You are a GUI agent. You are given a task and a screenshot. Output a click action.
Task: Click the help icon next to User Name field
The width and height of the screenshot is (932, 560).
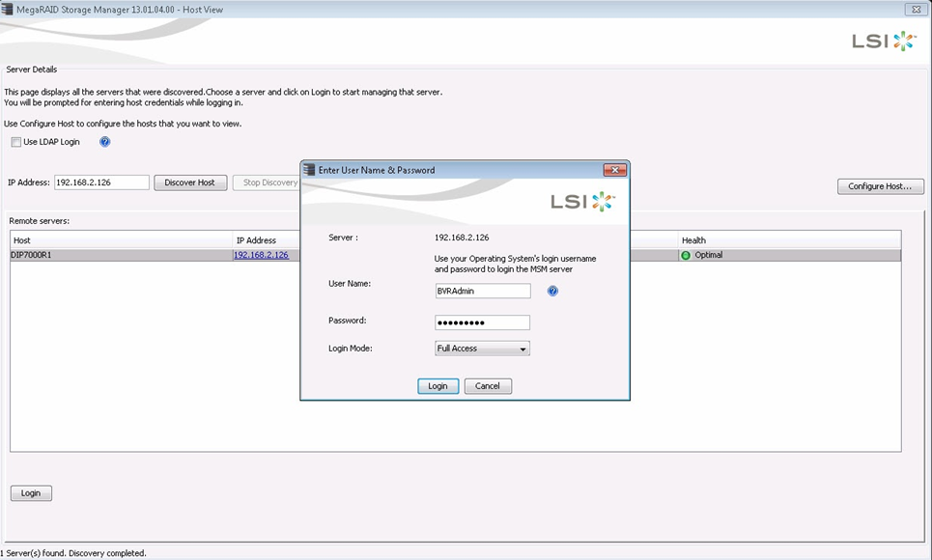(552, 291)
